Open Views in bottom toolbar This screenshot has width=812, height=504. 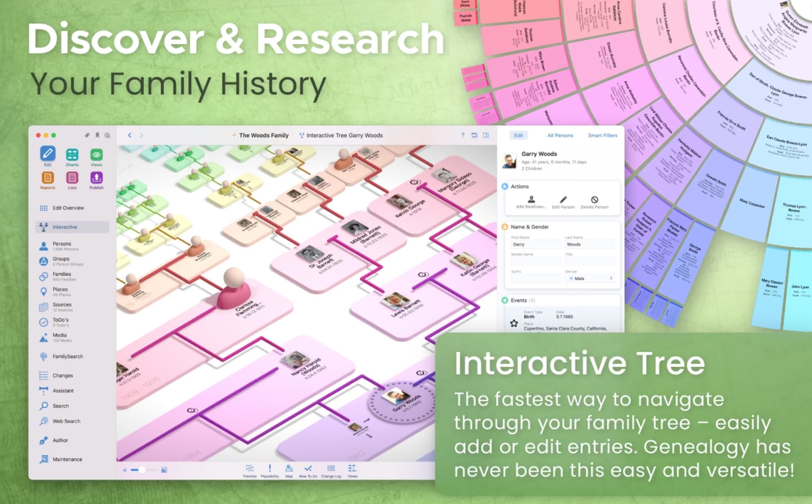pyautogui.click(x=352, y=471)
